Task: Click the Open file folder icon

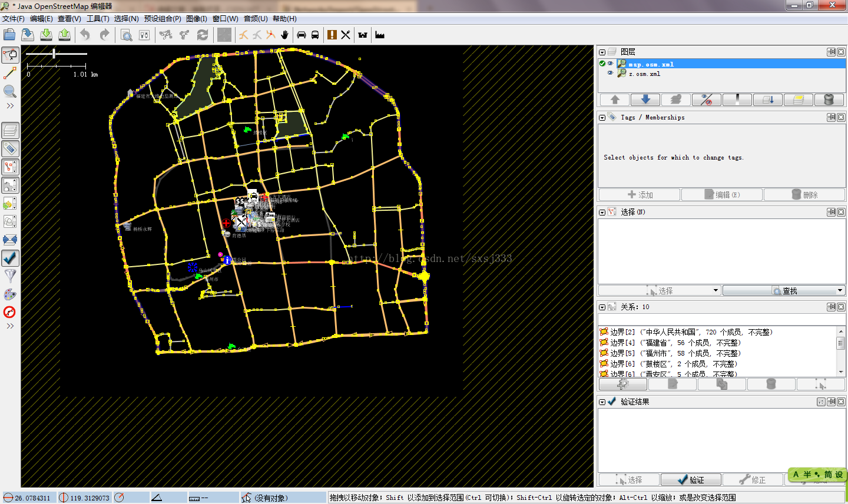Action: (x=9, y=35)
